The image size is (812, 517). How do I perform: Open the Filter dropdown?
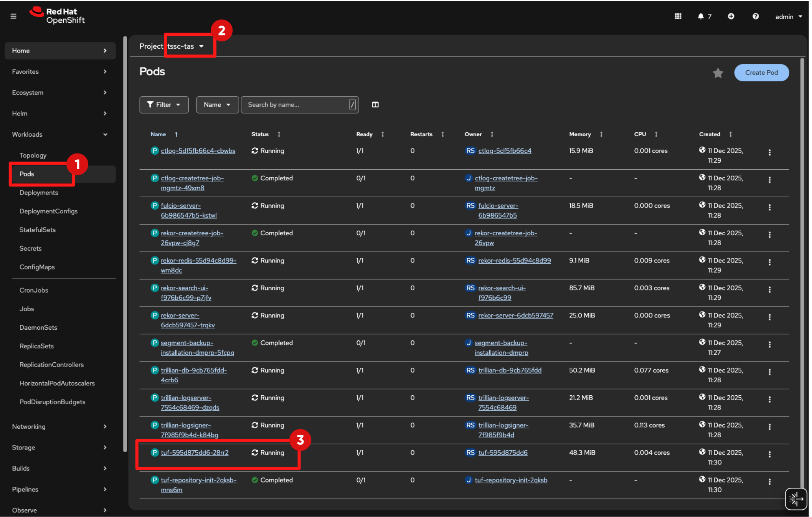point(164,105)
